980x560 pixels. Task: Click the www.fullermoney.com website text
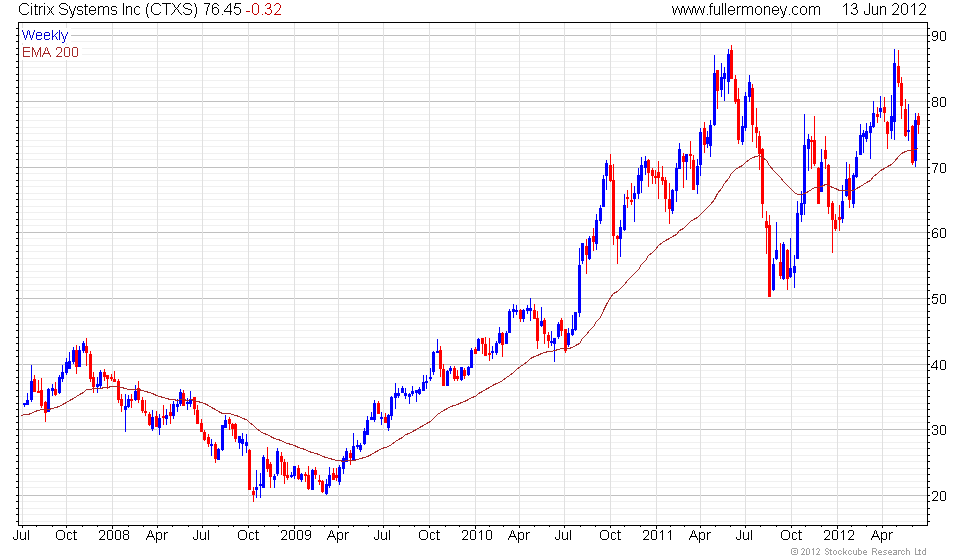746,9
